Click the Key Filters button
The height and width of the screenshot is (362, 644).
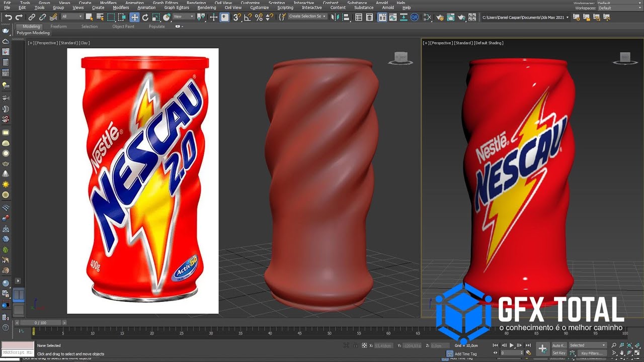[x=592, y=353]
